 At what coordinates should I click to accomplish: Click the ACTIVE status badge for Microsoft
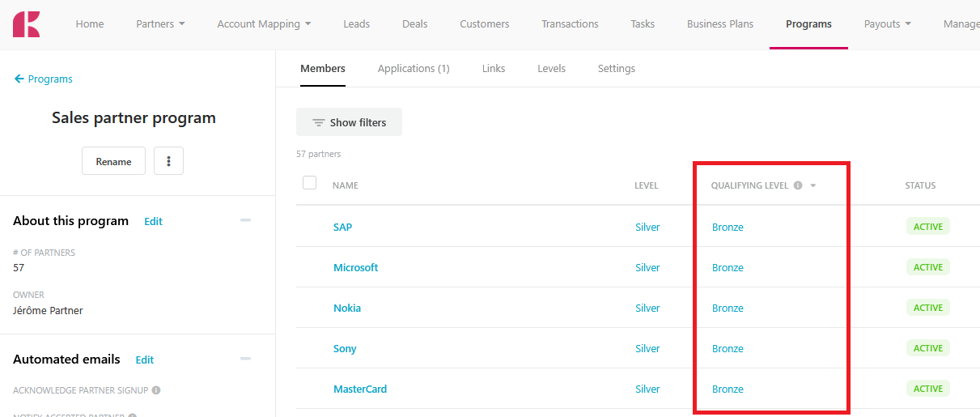tap(928, 267)
